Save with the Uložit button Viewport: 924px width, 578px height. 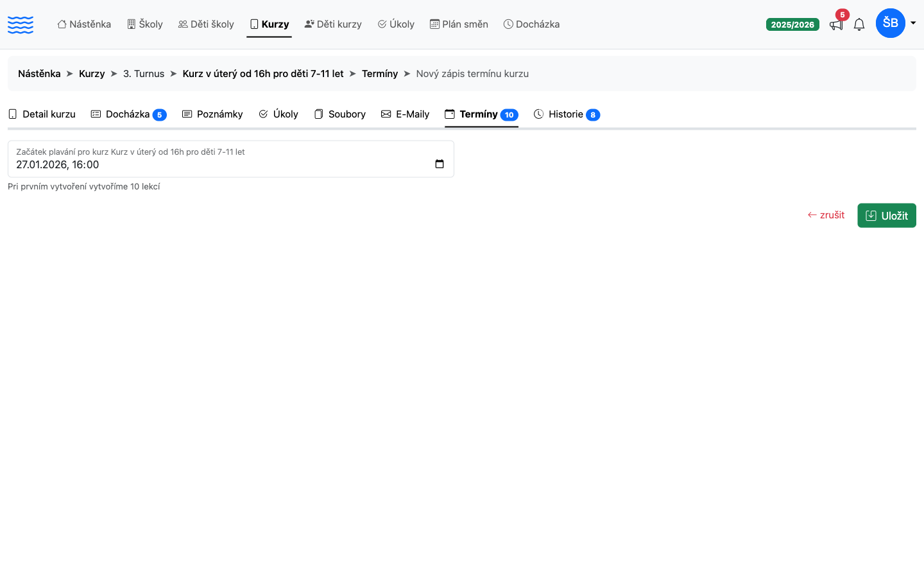click(887, 216)
